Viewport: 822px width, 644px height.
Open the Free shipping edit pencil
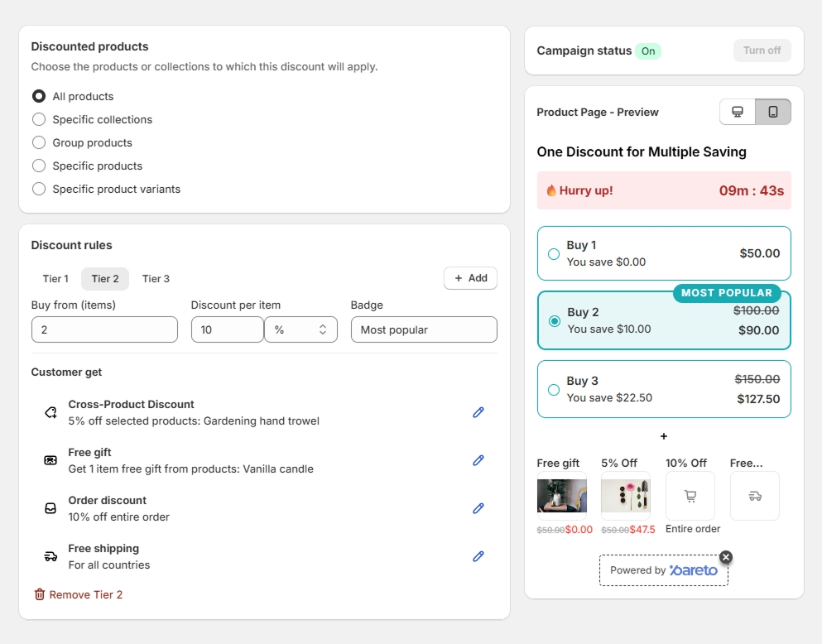pyautogui.click(x=478, y=556)
